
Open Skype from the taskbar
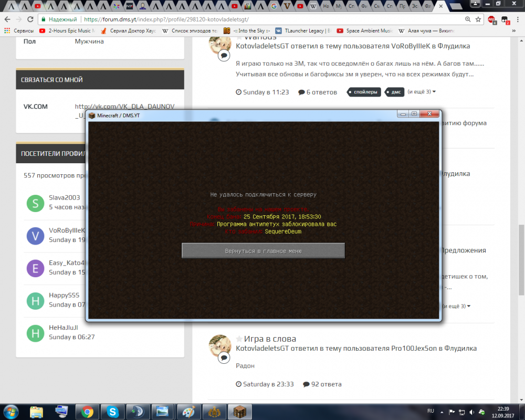112,411
